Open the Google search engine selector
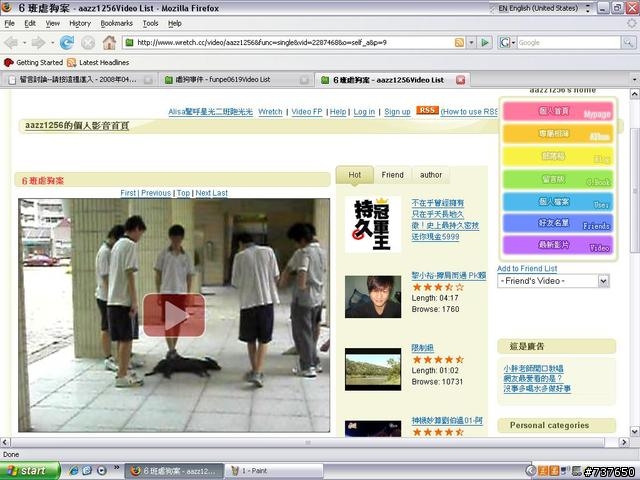Image resolution: width=640 pixels, height=480 pixels. 507,42
